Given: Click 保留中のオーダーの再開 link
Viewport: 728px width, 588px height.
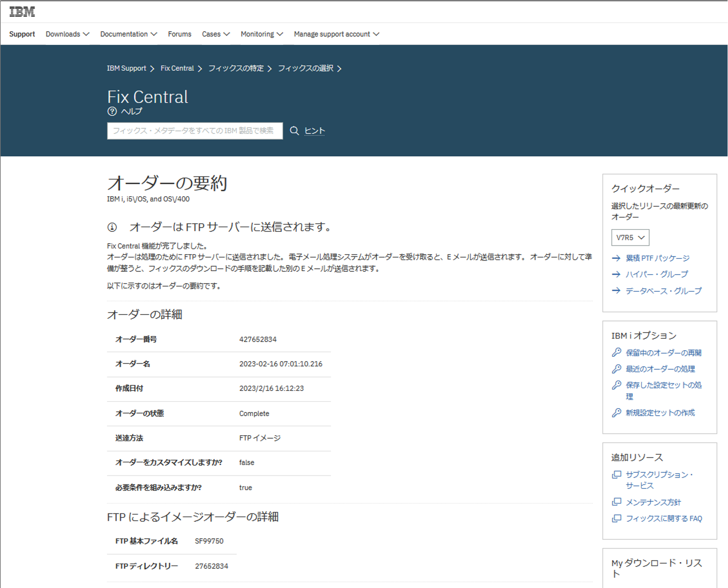Looking at the screenshot, I should 663,353.
